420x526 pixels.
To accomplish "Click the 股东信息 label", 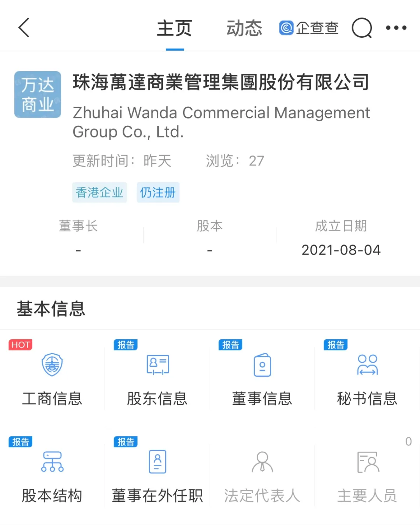I will coord(157,399).
